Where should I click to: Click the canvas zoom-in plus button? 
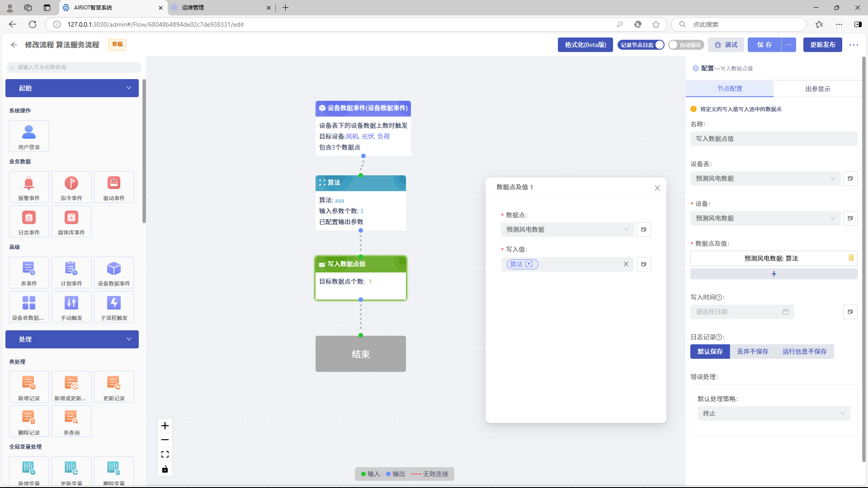165,426
